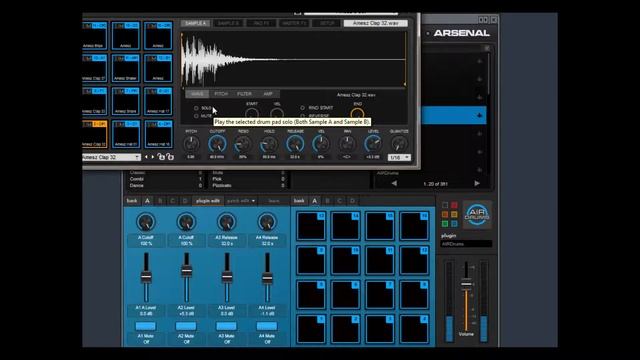The image size is (640, 360).
Task: Open the Amesz Clap 32 sample dropdown
Action: pyautogui.click(x=111, y=157)
